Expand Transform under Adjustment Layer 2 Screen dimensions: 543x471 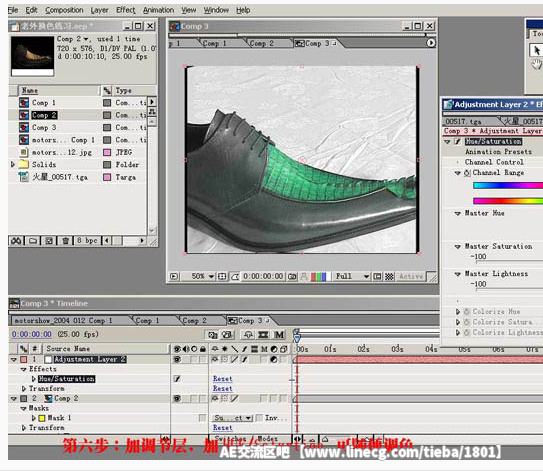pyautogui.click(x=24, y=389)
